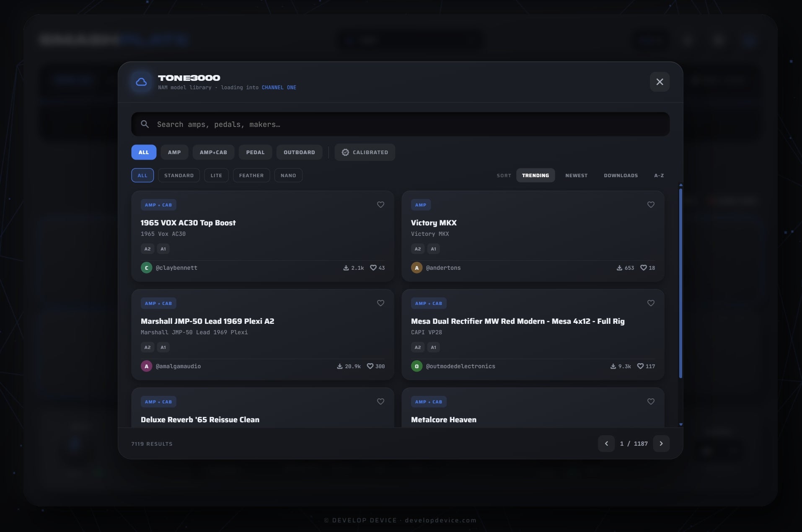Close the TONE3000 library dialog
Viewport: 802px width, 532px height.
(660, 82)
